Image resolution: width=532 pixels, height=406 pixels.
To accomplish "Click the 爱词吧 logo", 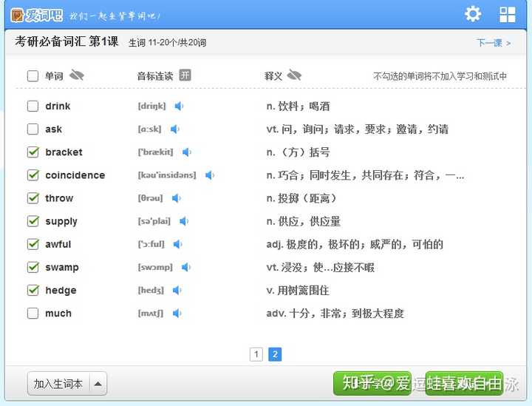I will (x=37, y=16).
